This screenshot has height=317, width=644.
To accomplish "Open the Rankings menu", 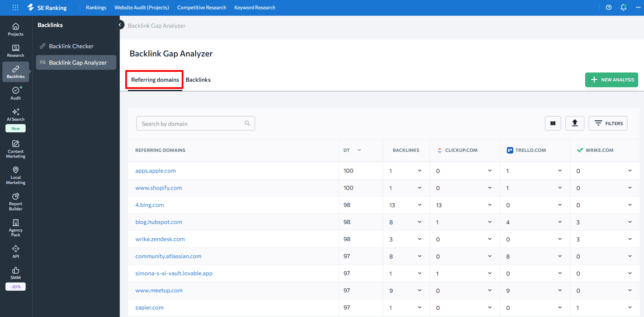I will [96, 8].
